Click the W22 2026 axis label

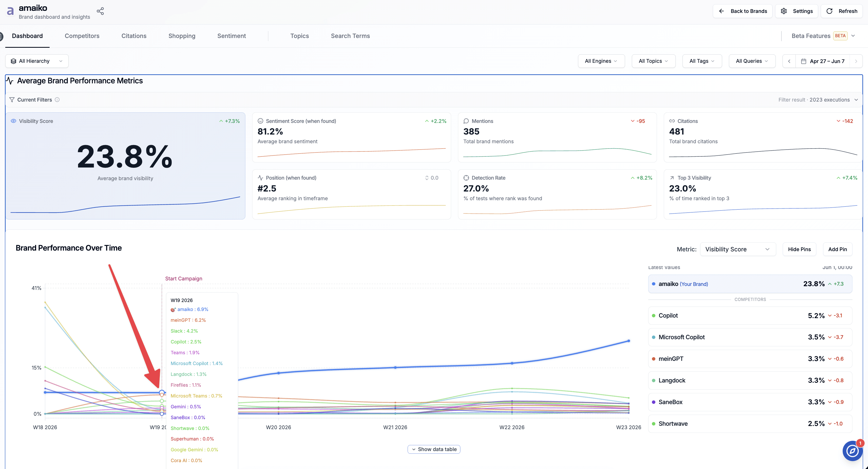512,427
